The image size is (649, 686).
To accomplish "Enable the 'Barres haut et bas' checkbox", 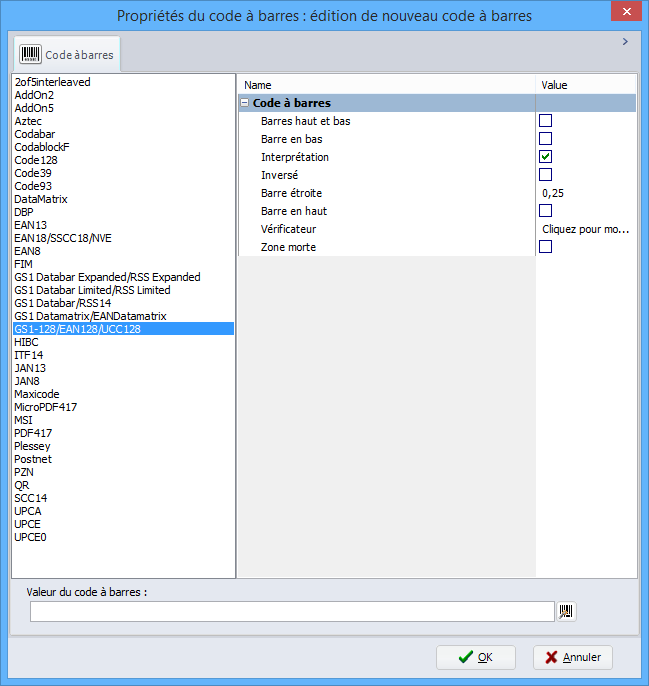I will pos(546,121).
